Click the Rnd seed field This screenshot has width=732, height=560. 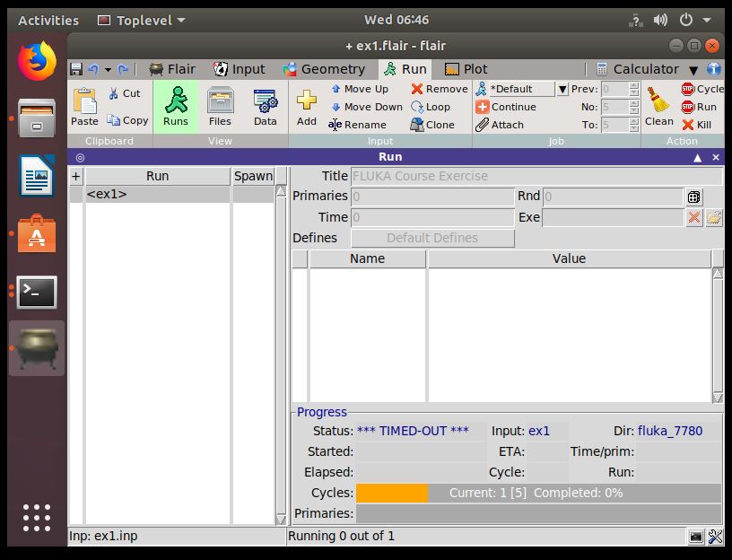click(x=614, y=197)
